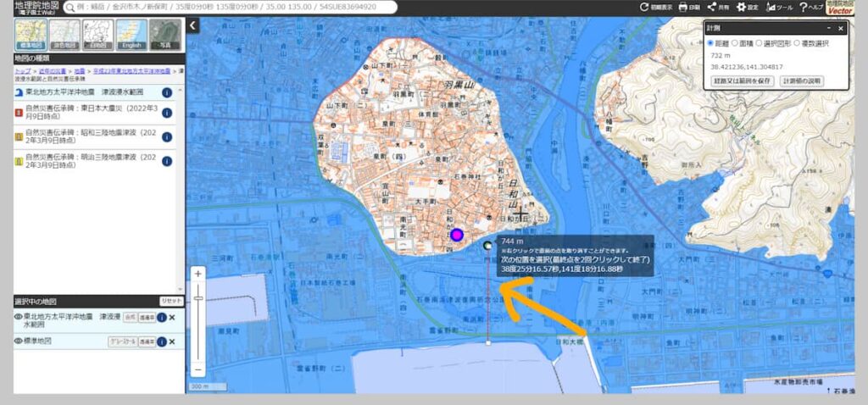This screenshot has width=868, height=405.
Task: Zoom in with the plus button
Action: [x=198, y=275]
